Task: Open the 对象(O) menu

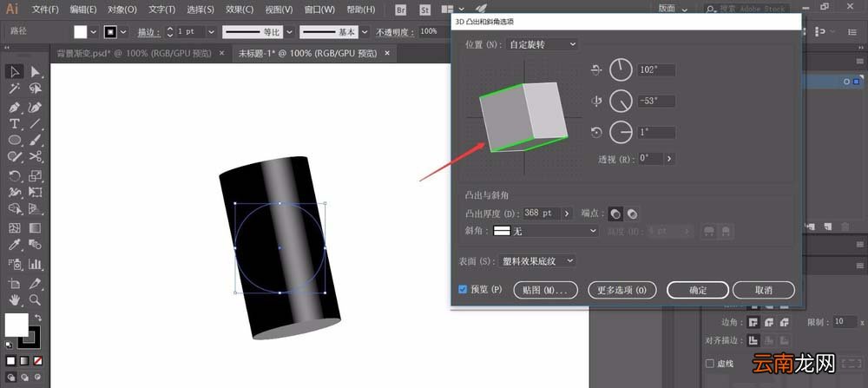Action: 122,10
